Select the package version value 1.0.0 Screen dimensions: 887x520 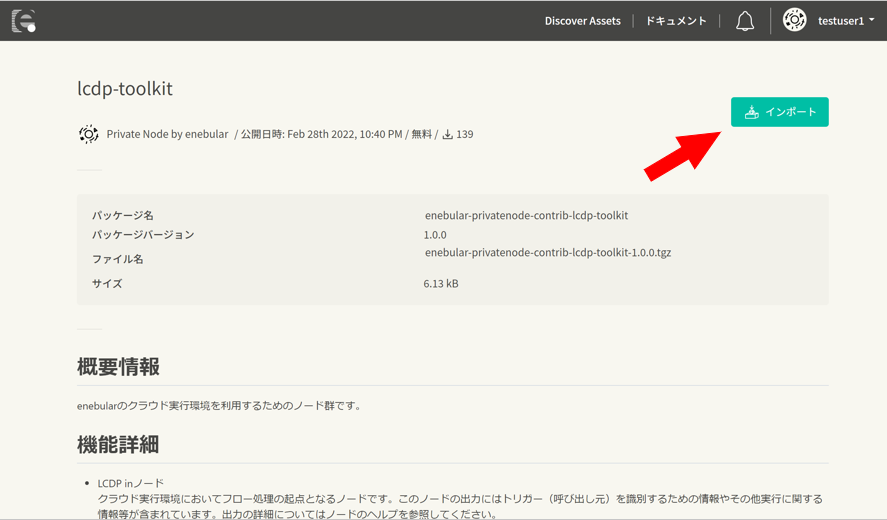(435, 235)
